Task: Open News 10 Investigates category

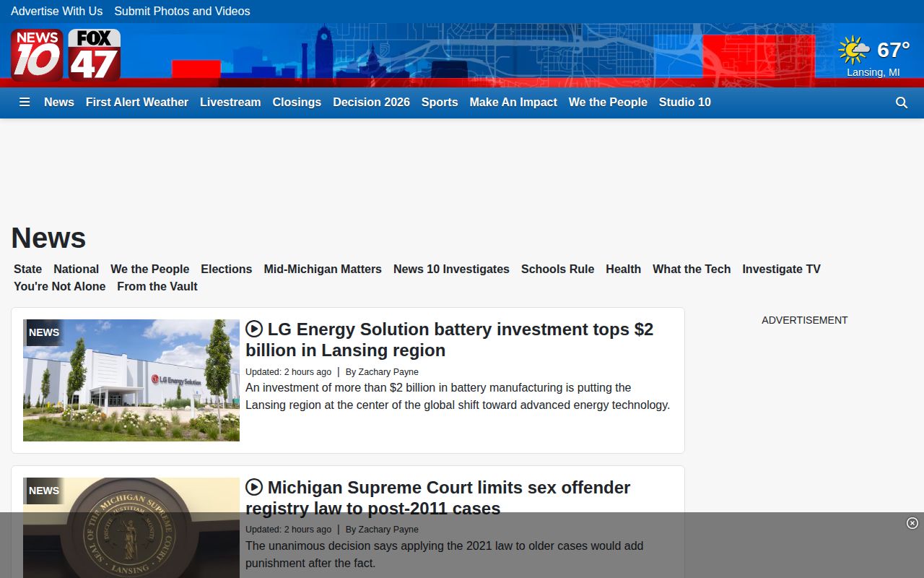Action: click(x=451, y=269)
